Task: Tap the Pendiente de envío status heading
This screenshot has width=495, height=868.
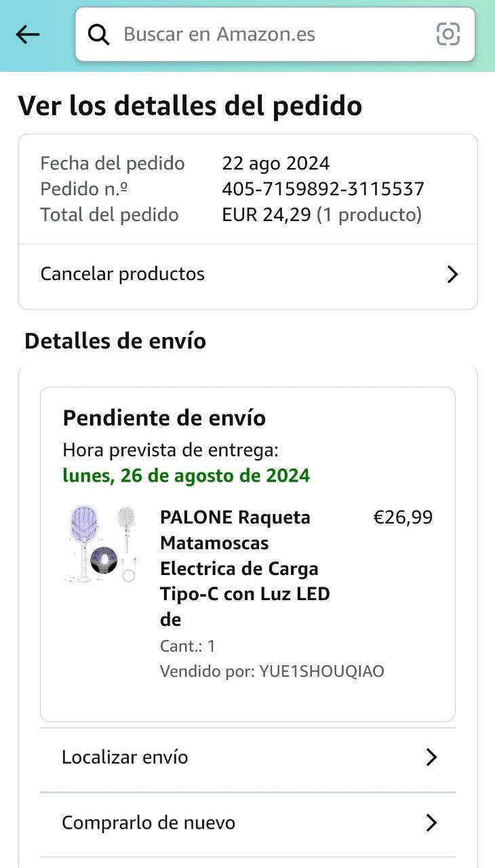Action: tap(164, 418)
